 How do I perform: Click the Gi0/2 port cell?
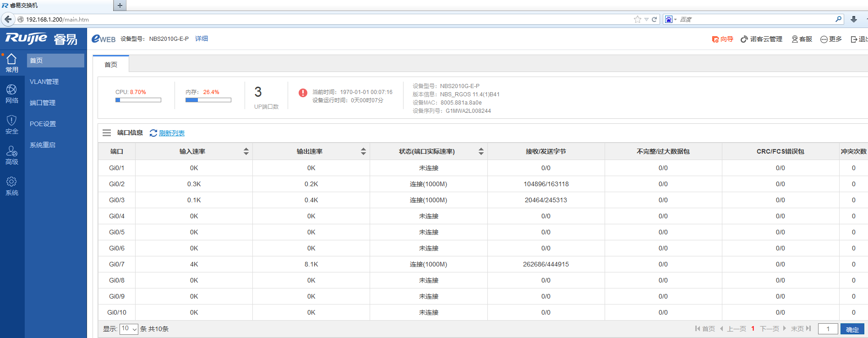coord(117,184)
